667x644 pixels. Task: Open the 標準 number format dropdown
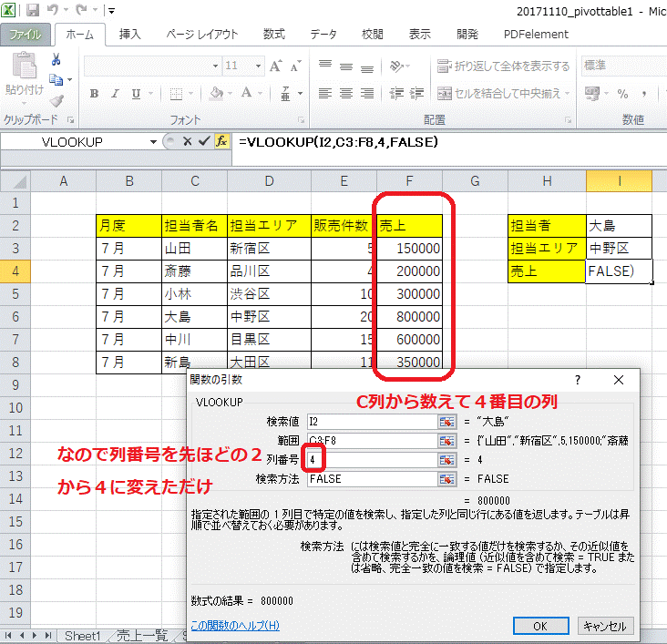(x=662, y=66)
